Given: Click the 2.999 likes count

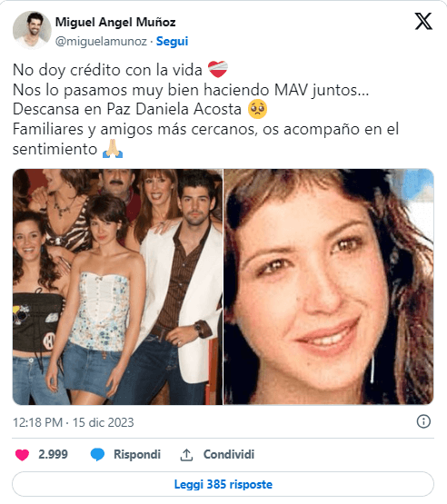Looking at the screenshot, I should [x=53, y=454].
